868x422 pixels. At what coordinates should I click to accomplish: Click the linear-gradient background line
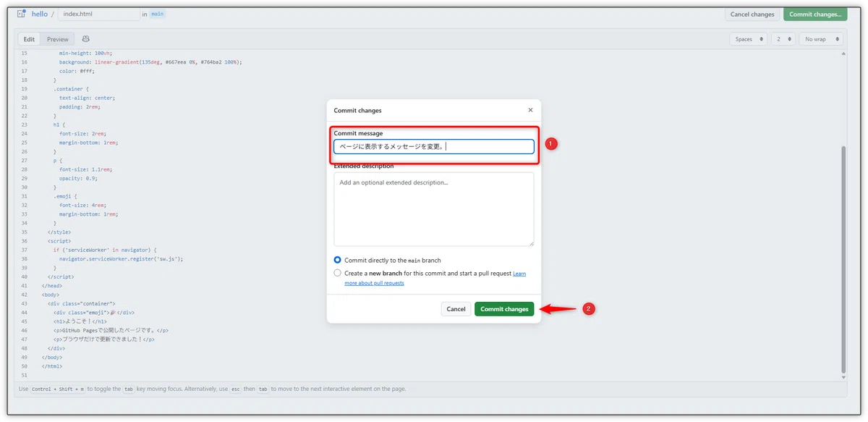point(150,62)
